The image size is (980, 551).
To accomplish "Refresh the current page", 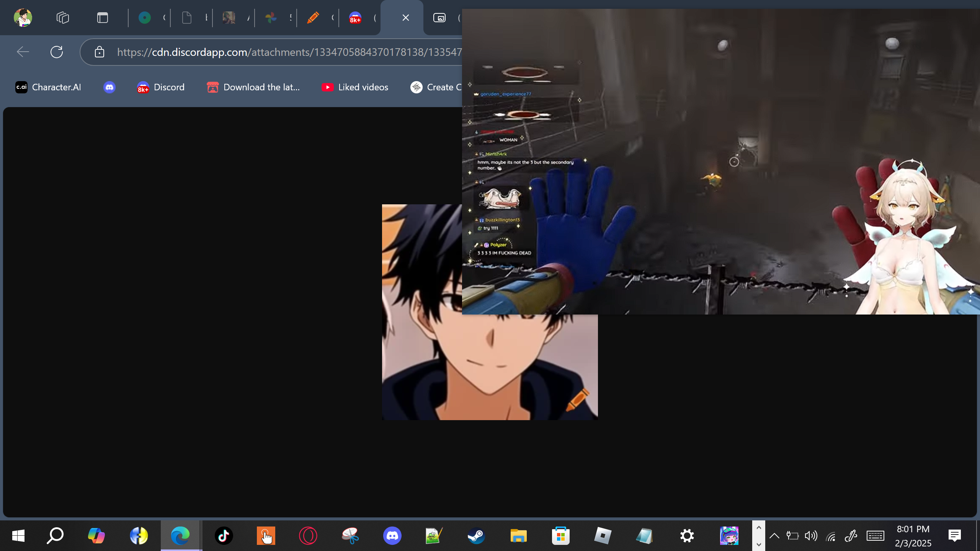I will (x=57, y=52).
